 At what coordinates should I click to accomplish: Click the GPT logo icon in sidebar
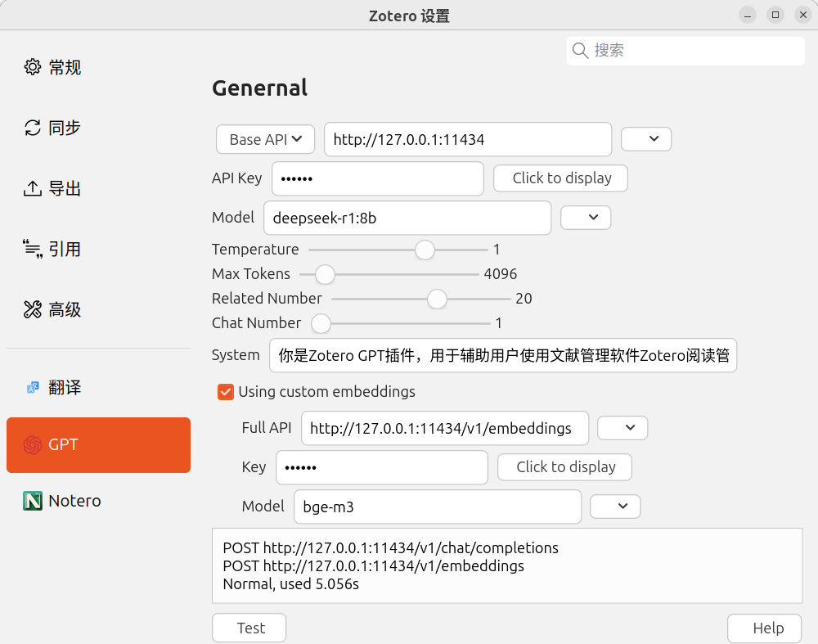click(x=33, y=444)
